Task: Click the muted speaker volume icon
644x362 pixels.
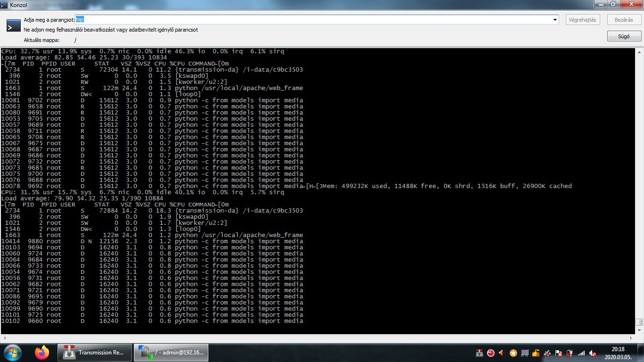Action: pos(593,353)
